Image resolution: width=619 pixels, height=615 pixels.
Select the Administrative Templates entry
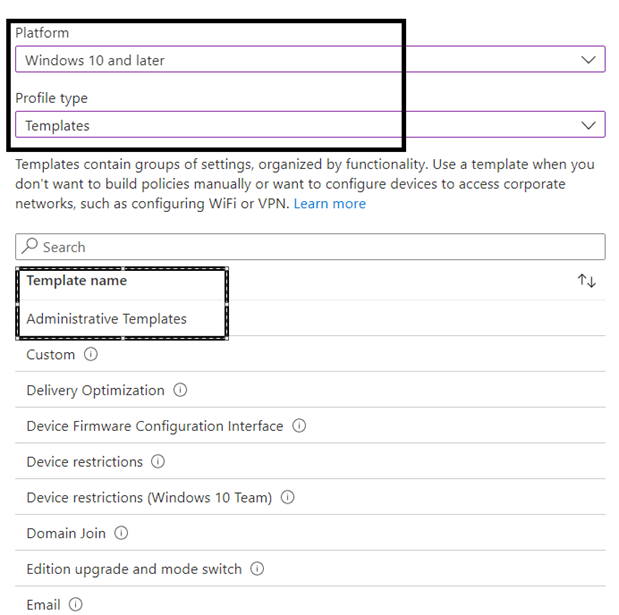pos(106,319)
